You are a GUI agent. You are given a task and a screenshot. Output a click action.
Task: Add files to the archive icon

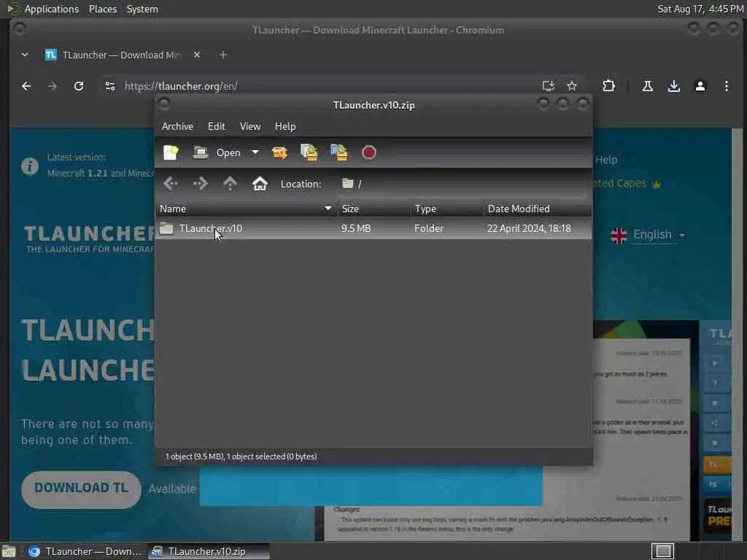309,153
